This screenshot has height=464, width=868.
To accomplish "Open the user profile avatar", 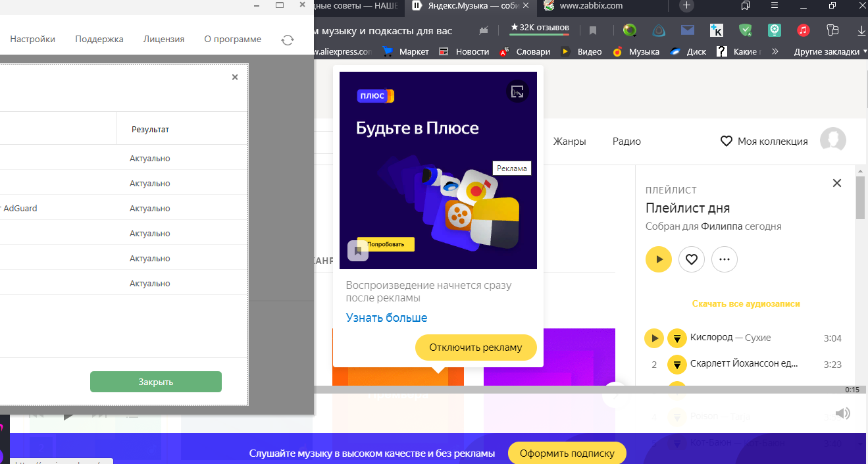I will 833,140.
